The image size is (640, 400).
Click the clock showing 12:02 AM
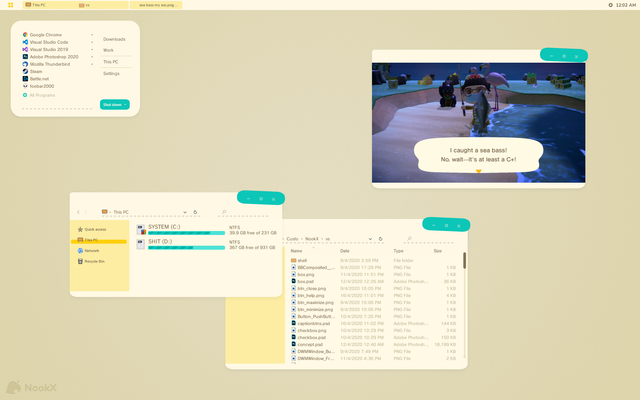click(626, 5)
